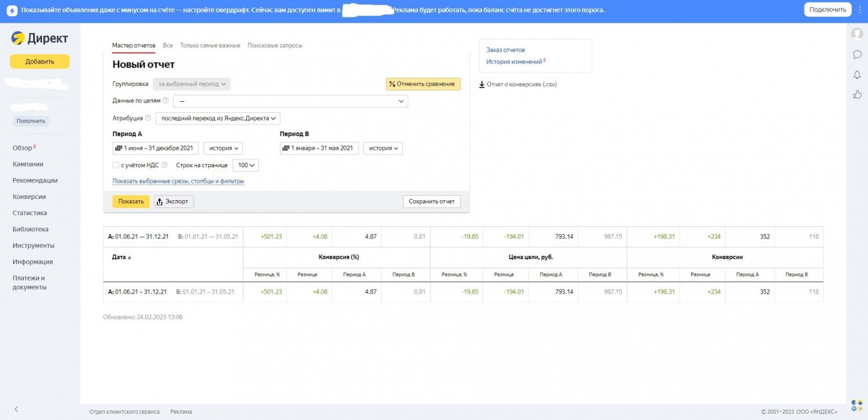Switch to the Поисковые запросы tab
868x420 pixels.
tap(275, 46)
